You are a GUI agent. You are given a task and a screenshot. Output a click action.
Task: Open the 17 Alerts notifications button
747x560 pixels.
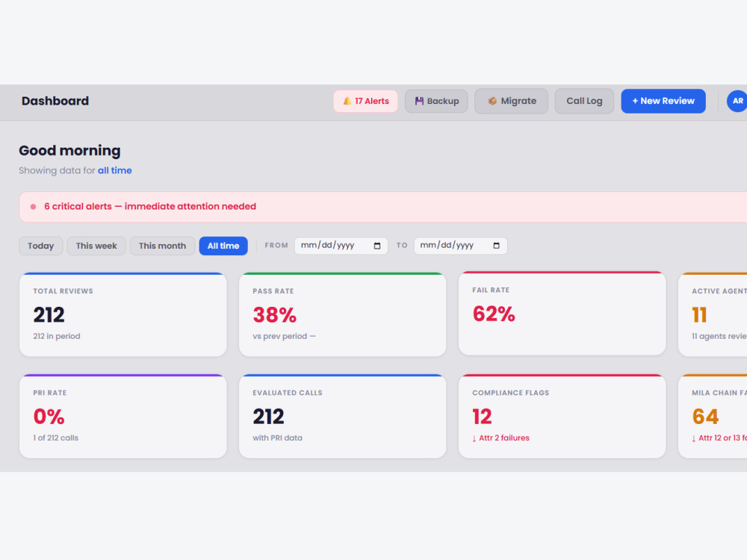365,101
